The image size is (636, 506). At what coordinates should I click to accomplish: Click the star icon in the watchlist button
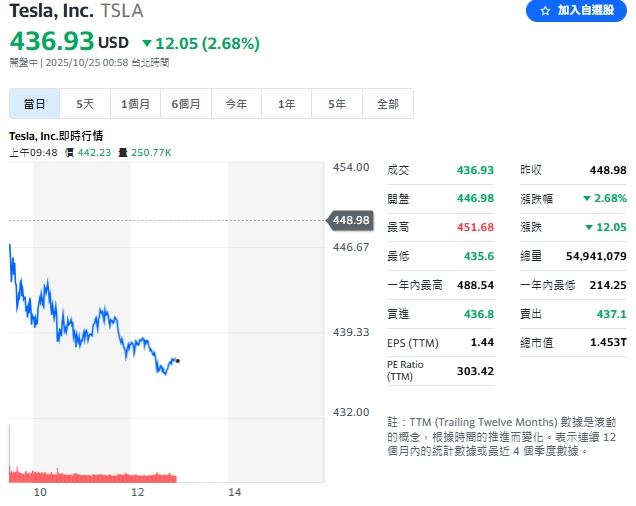point(545,10)
